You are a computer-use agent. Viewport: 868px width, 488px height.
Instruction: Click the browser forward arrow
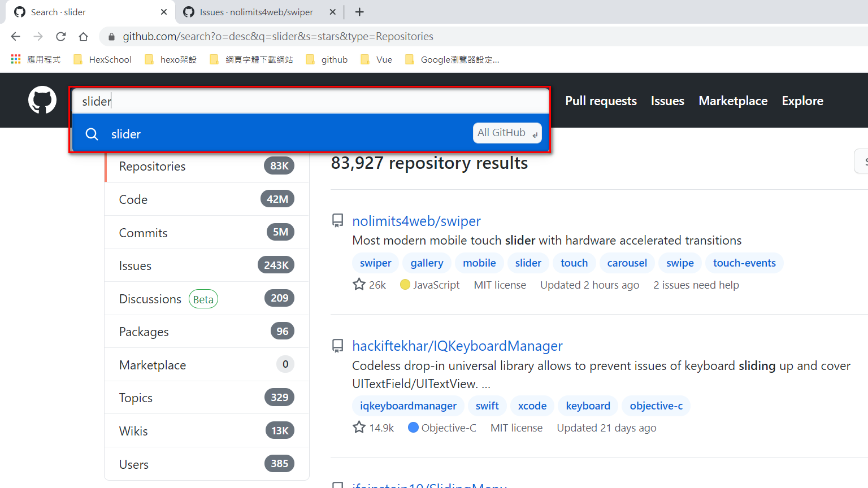coord(38,37)
